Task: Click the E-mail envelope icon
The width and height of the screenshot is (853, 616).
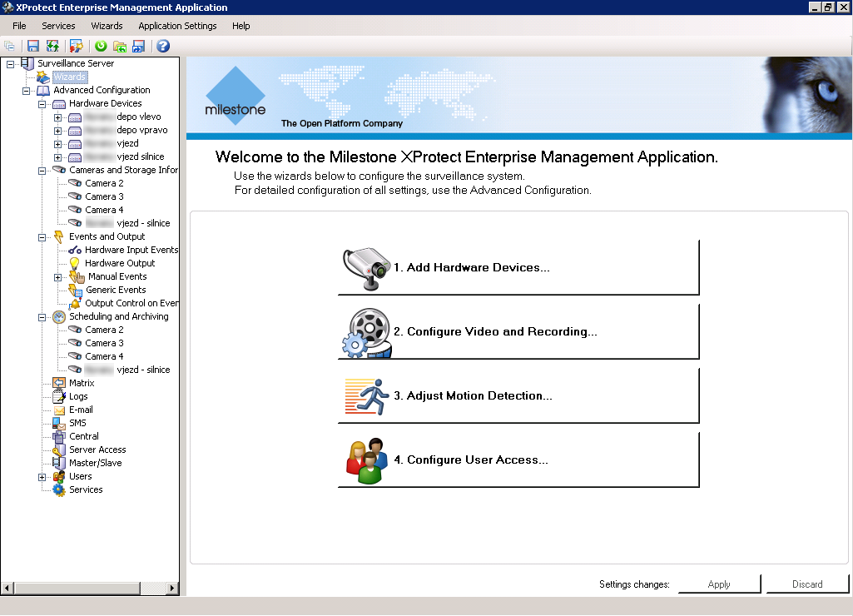Action: coord(59,410)
